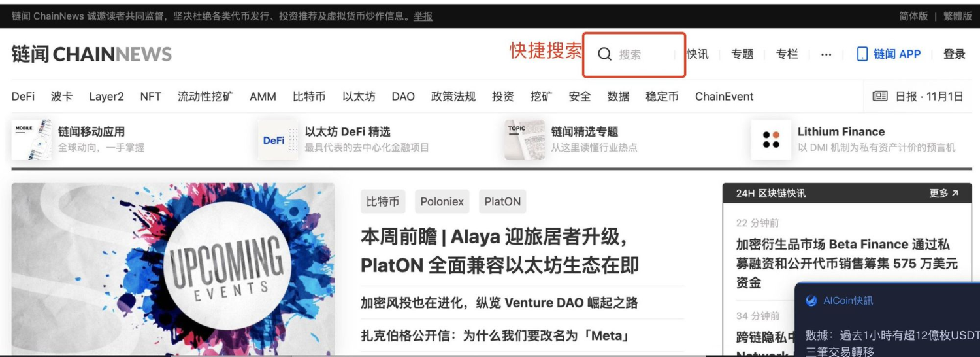Click the 登录 login button

coord(954,54)
